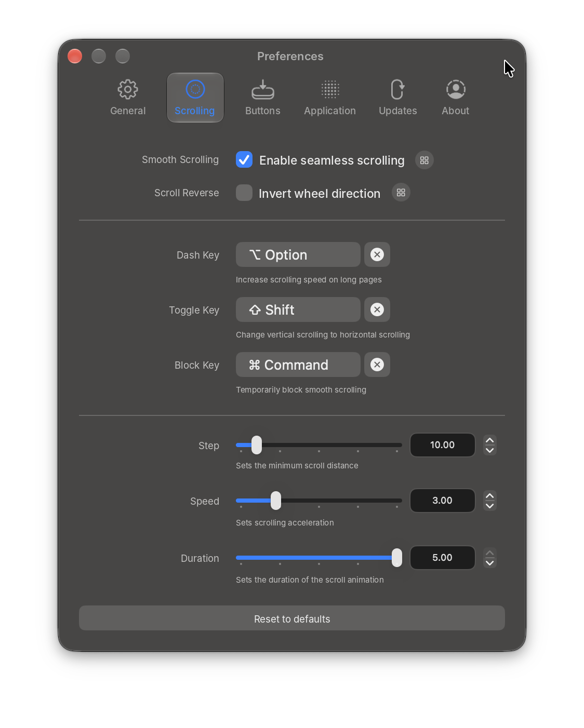Open the About tab
The image size is (584, 728).
point(455,98)
